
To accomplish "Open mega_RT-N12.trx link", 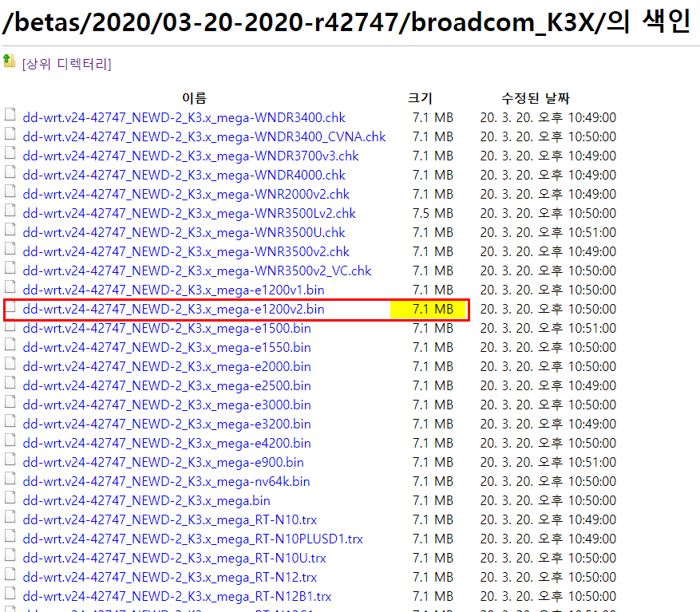I will click(170, 578).
